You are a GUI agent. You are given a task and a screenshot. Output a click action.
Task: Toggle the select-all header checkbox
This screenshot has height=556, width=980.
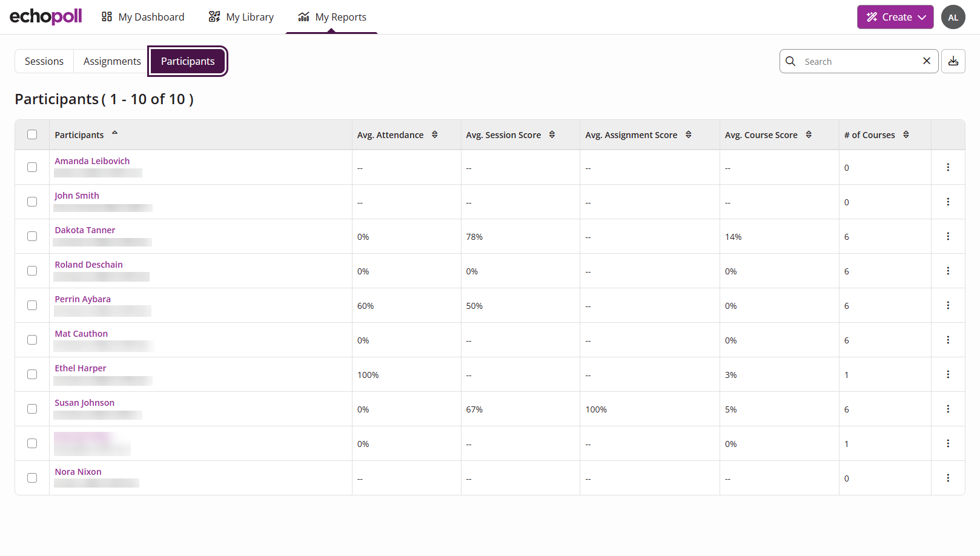[32, 134]
